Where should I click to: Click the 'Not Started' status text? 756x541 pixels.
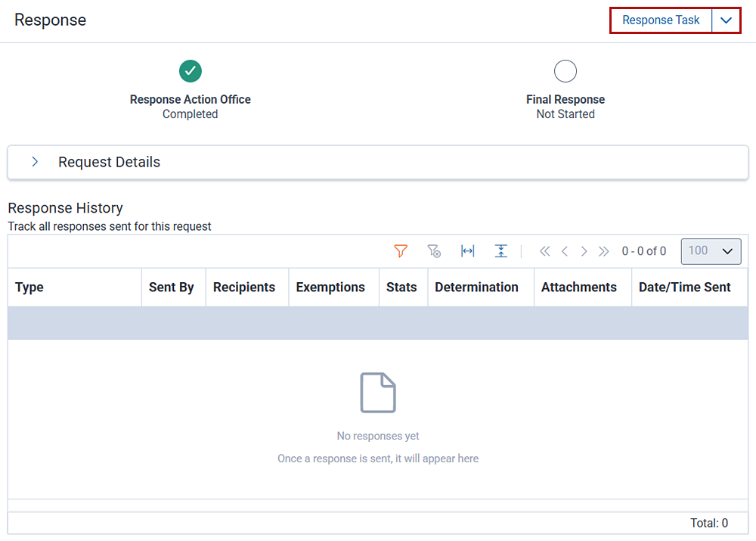(565, 114)
